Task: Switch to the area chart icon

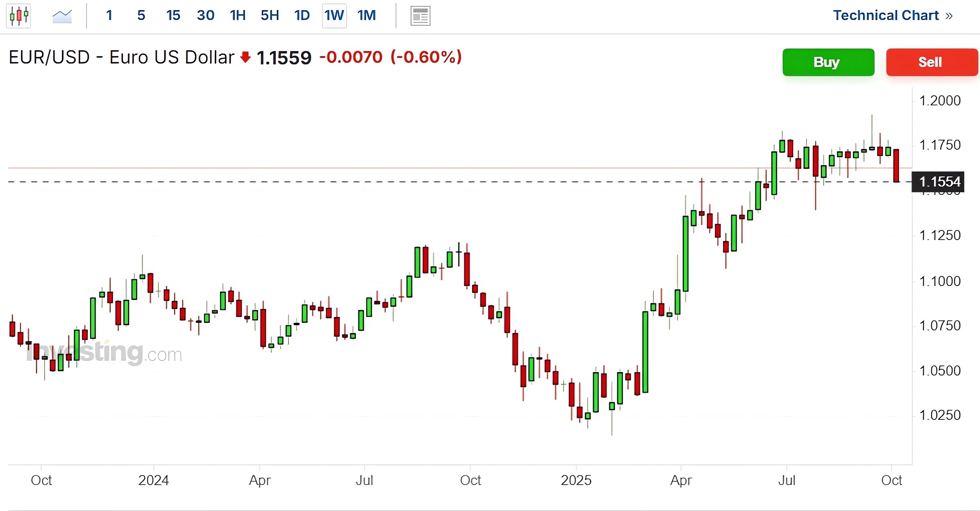Action: coord(62,16)
